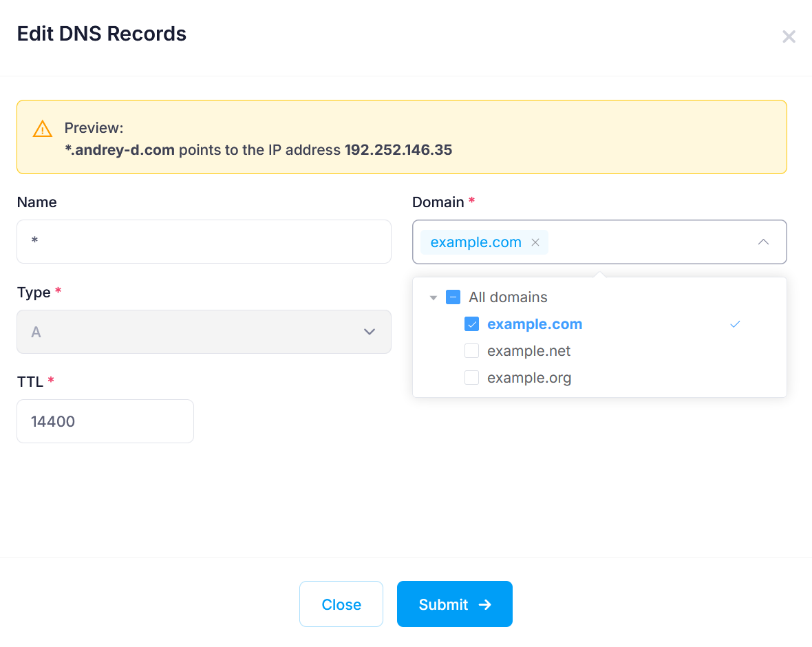Screen dimensions: 812x647
Task: Click the checkmark beside example.com
Action: pyautogui.click(x=735, y=323)
